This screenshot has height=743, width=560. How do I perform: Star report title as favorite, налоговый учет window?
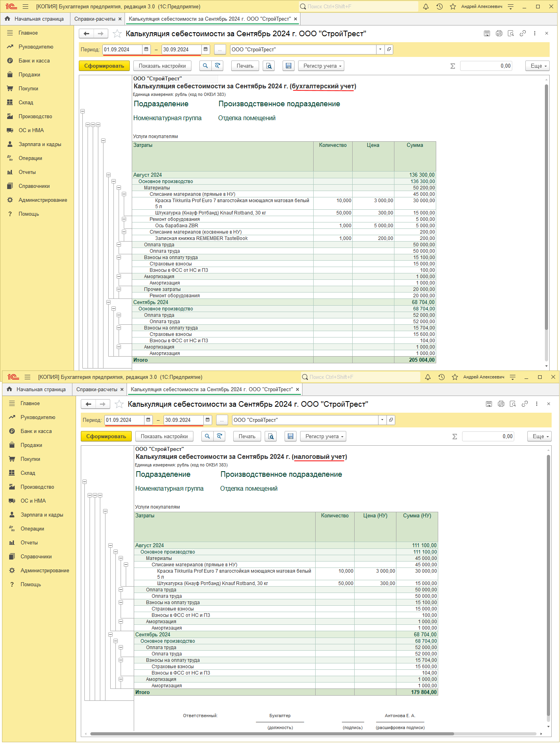[x=119, y=404]
